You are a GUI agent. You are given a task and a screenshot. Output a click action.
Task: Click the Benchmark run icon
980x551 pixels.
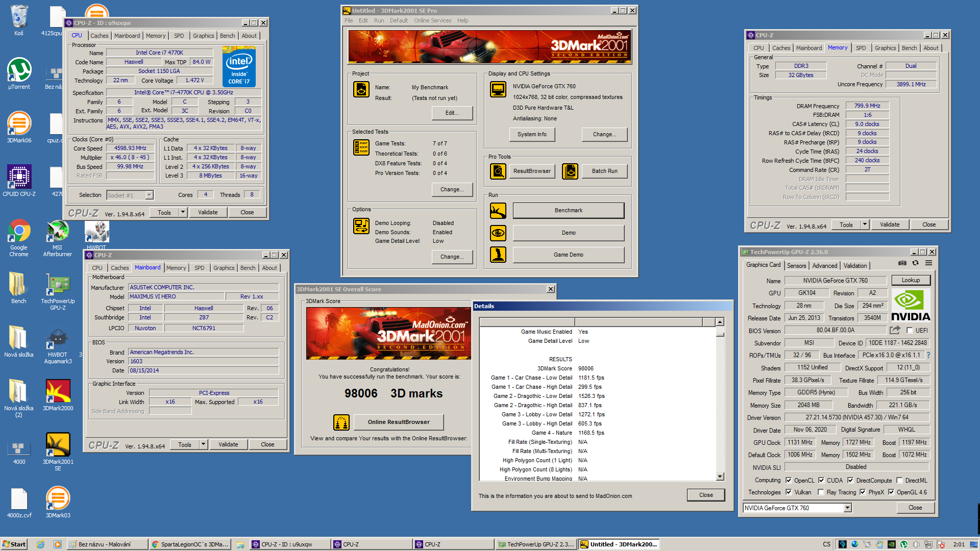tap(498, 211)
